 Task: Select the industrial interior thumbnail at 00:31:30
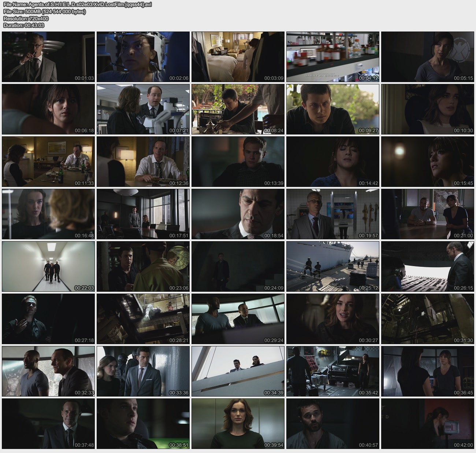coord(428,319)
